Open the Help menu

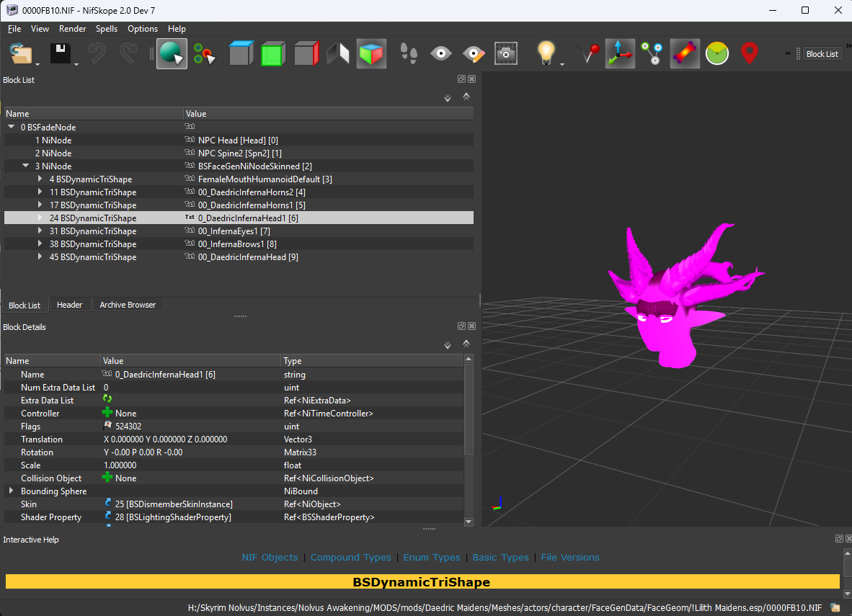[177, 29]
